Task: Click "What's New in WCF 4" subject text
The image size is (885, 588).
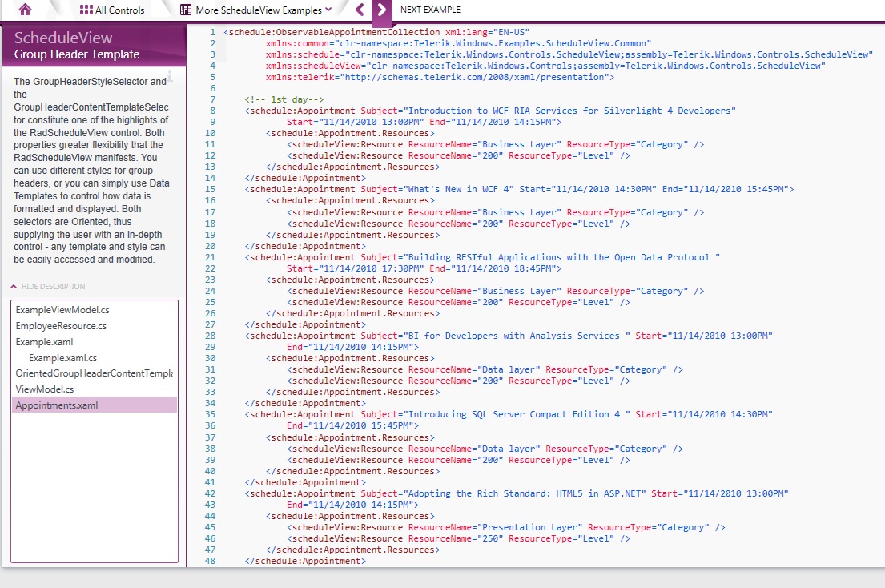Action: (458, 189)
